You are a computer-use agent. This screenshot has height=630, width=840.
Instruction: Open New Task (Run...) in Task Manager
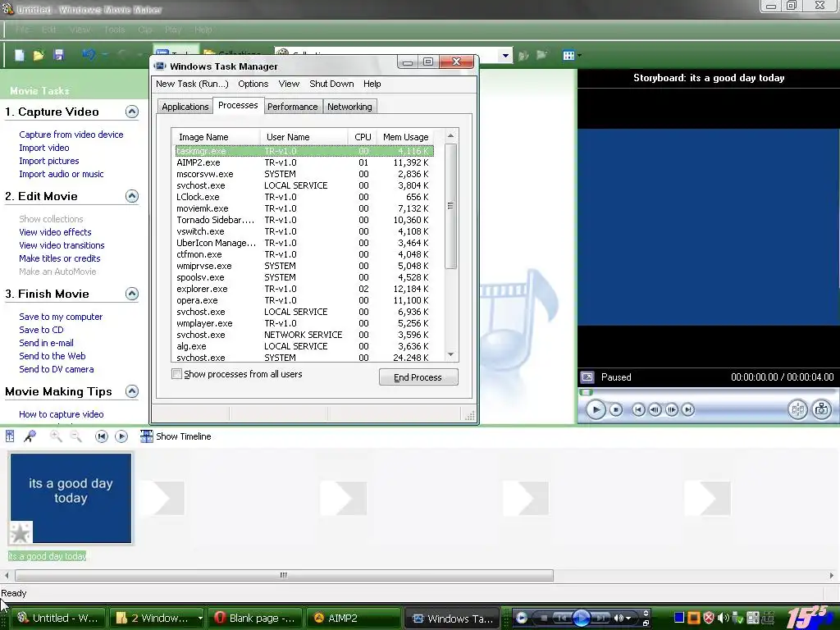point(192,84)
